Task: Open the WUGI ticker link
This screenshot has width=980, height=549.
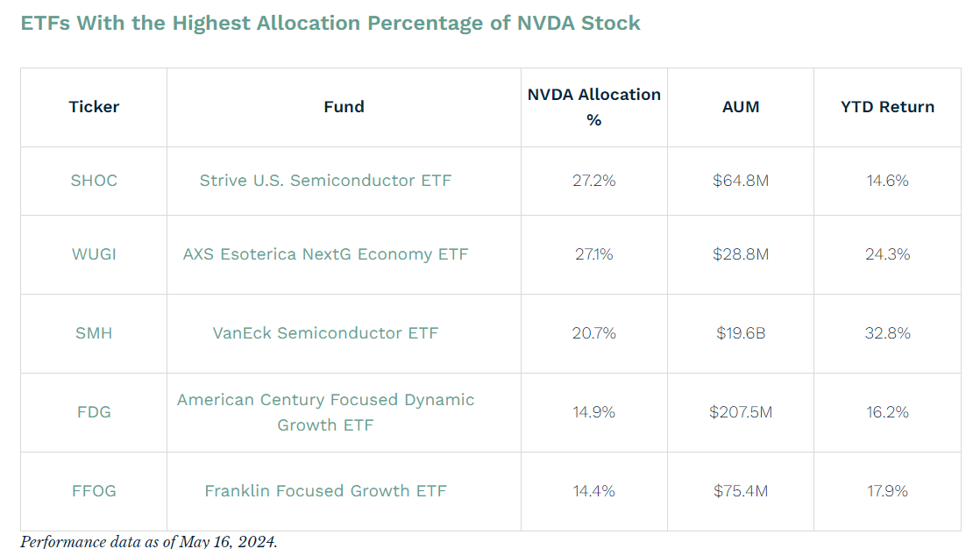Action: [x=94, y=254]
